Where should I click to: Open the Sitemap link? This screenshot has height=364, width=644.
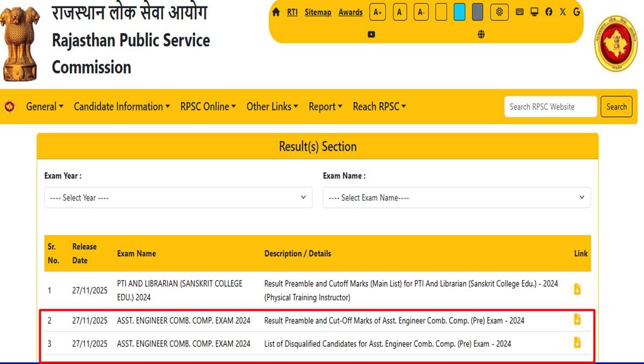[x=318, y=12]
